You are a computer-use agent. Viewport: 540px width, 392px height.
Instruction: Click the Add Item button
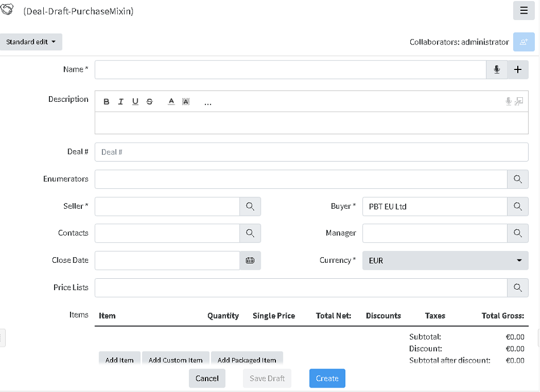[119, 360]
